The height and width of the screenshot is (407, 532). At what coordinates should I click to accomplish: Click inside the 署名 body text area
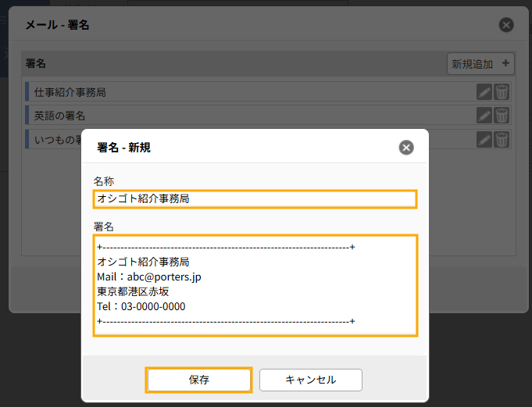click(x=255, y=285)
